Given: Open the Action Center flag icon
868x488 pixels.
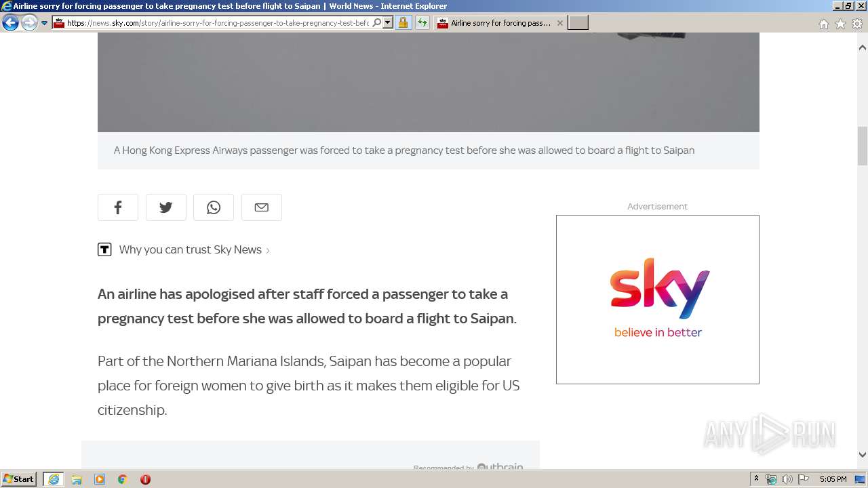Looking at the screenshot, I should (x=804, y=479).
